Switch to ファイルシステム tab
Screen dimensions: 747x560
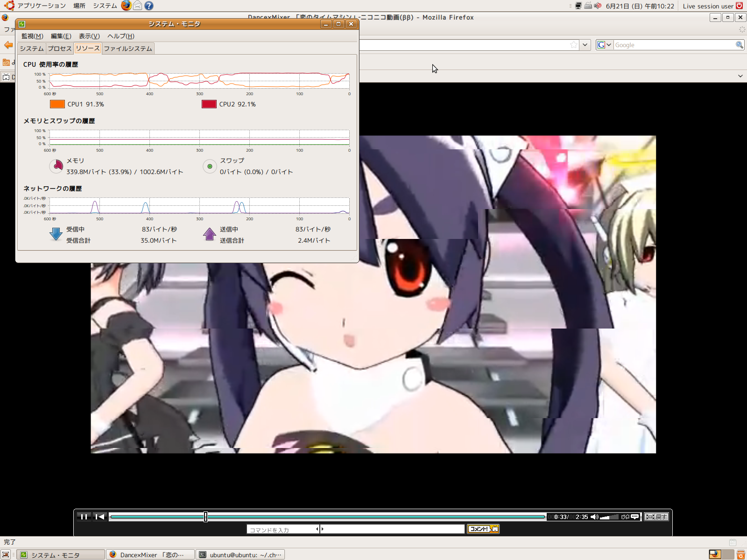128,49
